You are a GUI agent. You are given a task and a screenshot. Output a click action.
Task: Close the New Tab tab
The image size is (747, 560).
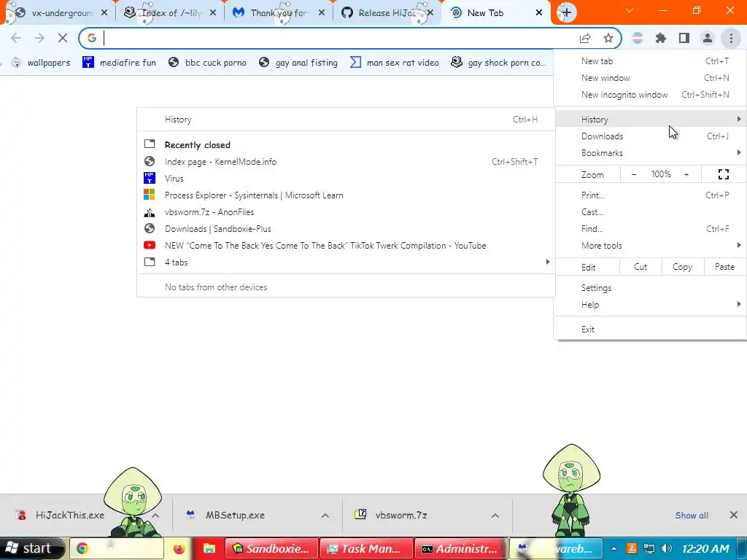tap(539, 13)
